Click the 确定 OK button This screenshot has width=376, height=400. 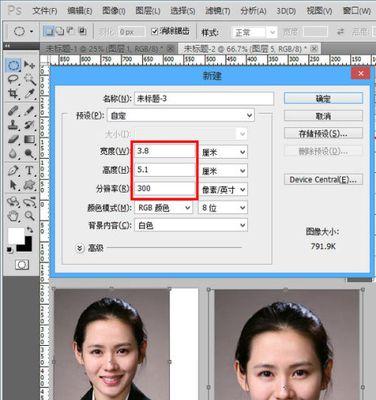[323, 98]
